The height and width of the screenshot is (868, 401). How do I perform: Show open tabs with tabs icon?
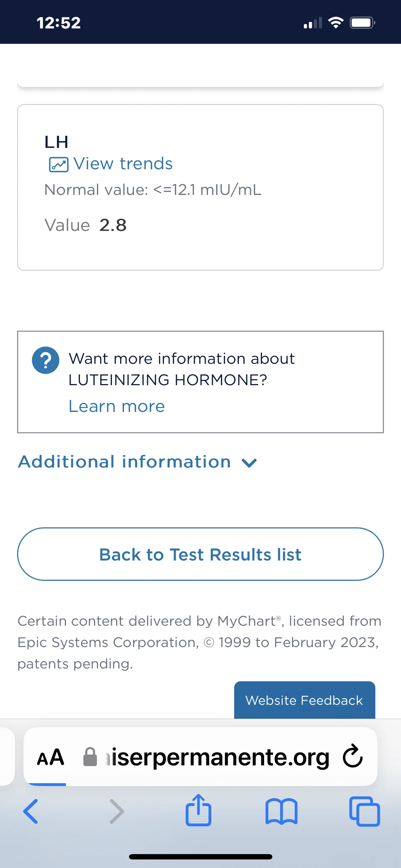(365, 811)
